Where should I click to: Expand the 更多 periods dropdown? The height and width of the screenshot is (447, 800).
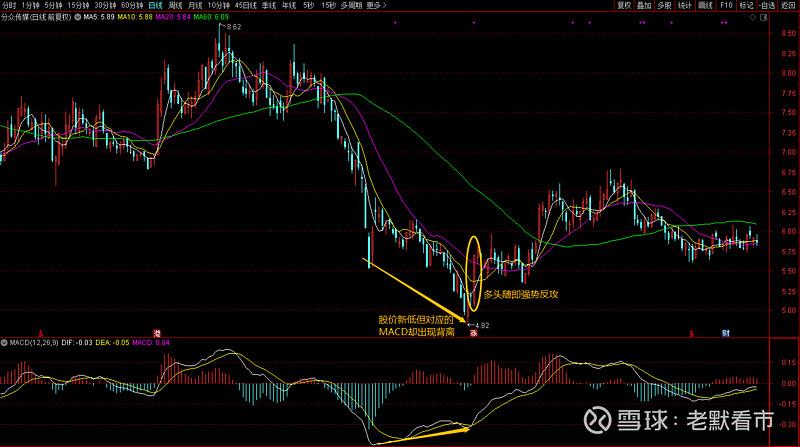(x=376, y=6)
